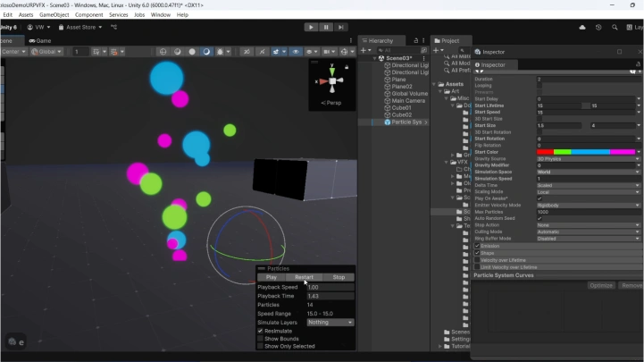Enable the Looping checkbox

pyautogui.click(x=539, y=86)
